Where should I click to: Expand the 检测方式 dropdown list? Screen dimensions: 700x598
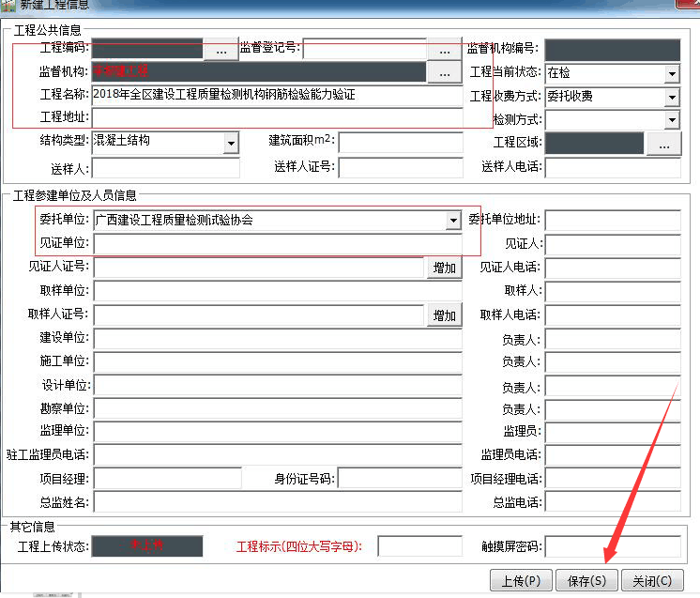tap(672, 120)
